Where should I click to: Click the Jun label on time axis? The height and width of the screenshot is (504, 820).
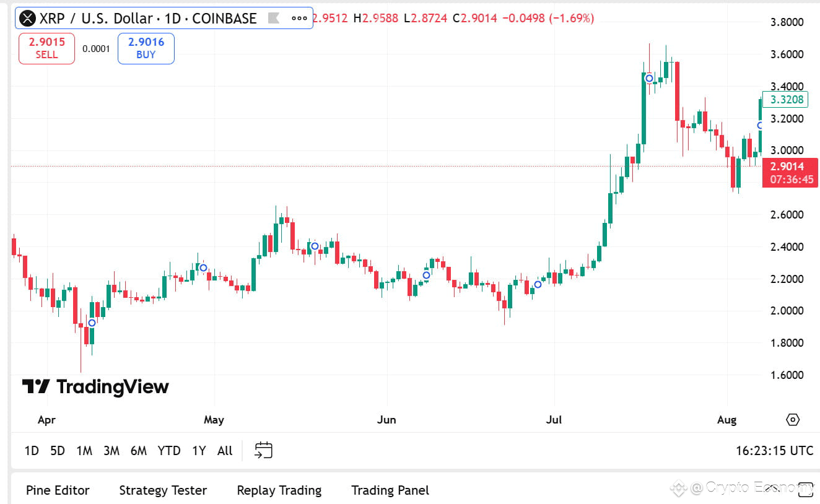386,420
